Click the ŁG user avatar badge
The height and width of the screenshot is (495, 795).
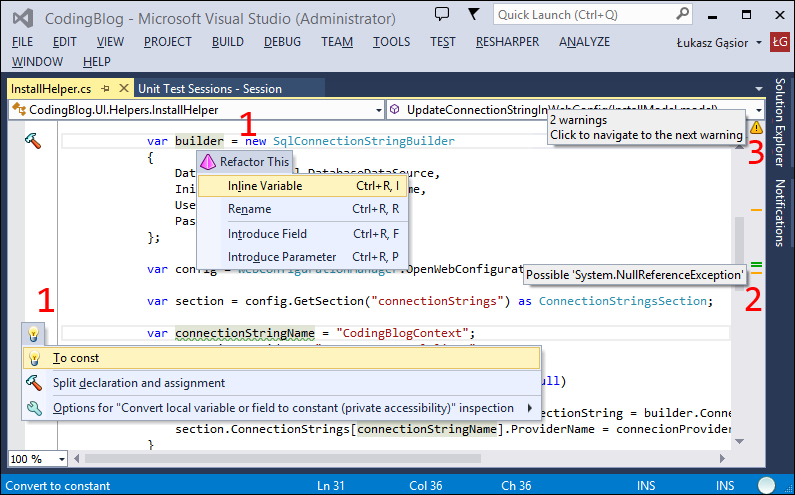point(780,42)
